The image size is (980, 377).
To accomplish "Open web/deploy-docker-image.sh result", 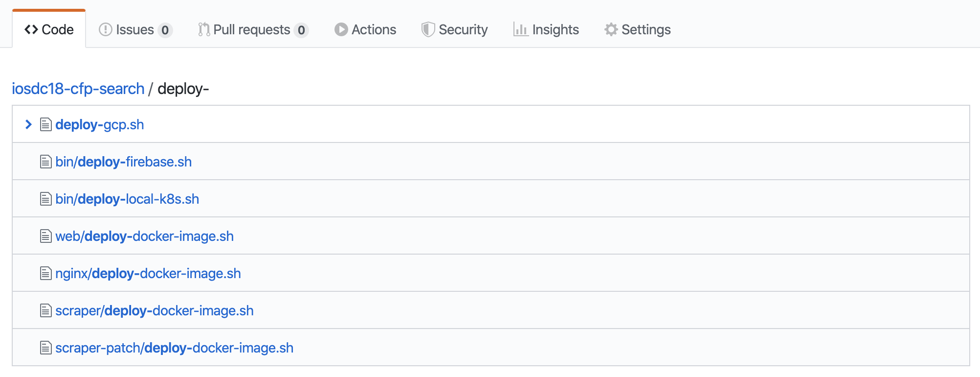I will tap(144, 236).
